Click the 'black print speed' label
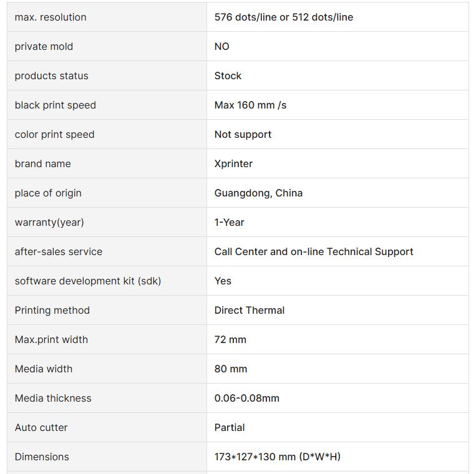 click(55, 105)
